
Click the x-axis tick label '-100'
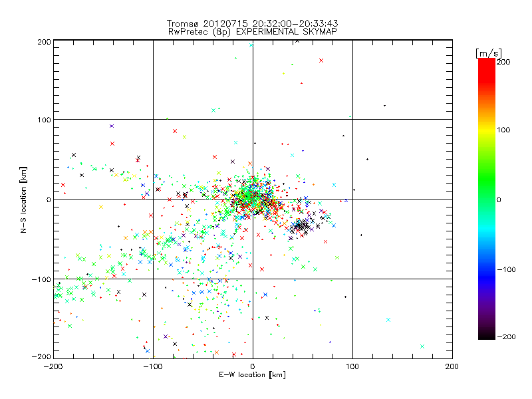[x=153, y=366]
